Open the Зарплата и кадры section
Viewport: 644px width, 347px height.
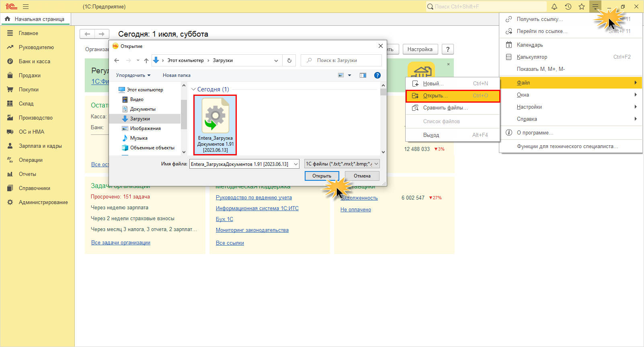(x=40, y=146)
